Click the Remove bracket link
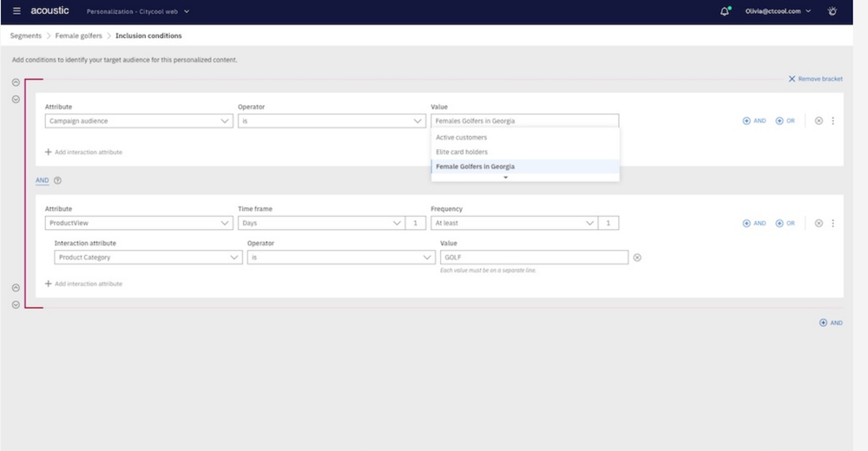The image size is (868, 451). pos(815,79)
